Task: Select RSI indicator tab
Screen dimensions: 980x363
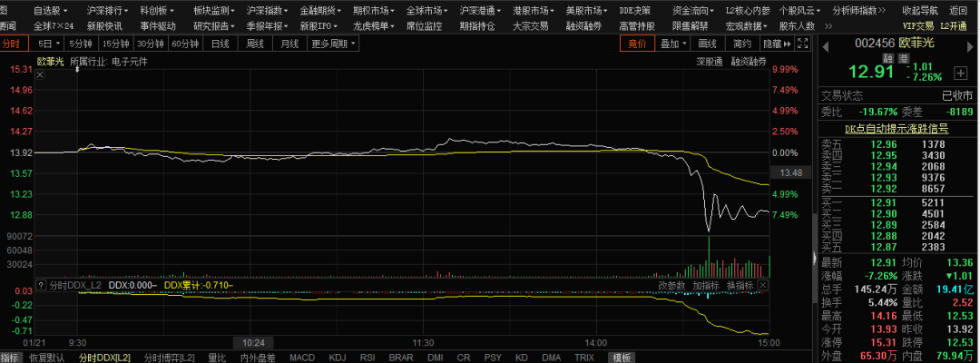Action: point(367,358)
